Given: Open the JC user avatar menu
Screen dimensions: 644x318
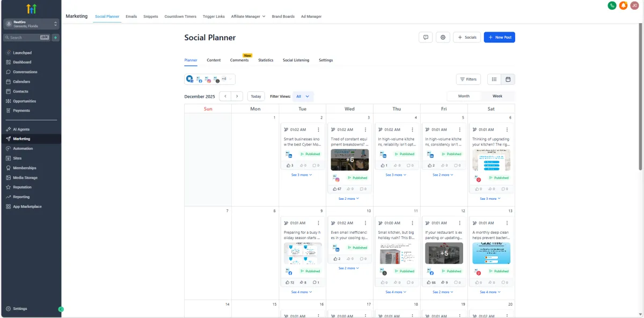Looking at the screenshot, I should pos(635,5).
